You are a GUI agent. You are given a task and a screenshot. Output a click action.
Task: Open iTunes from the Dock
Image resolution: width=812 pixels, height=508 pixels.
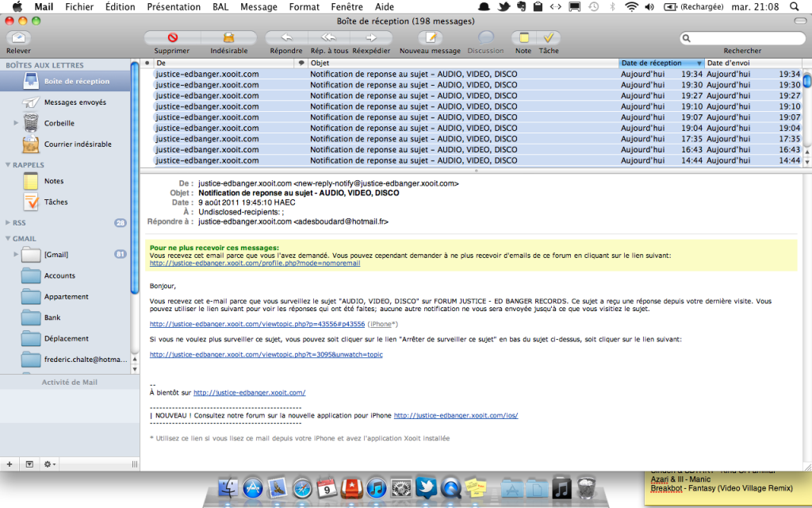click(377, 488)
